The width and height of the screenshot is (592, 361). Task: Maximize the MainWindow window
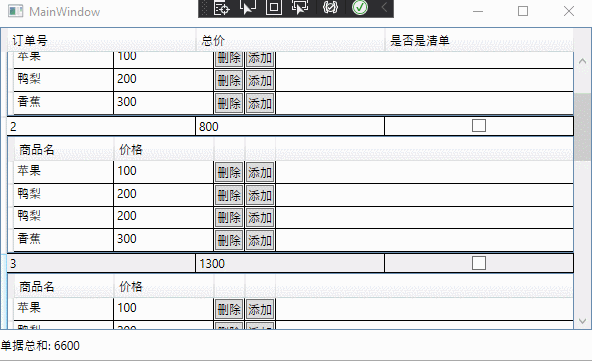(523, 11)
